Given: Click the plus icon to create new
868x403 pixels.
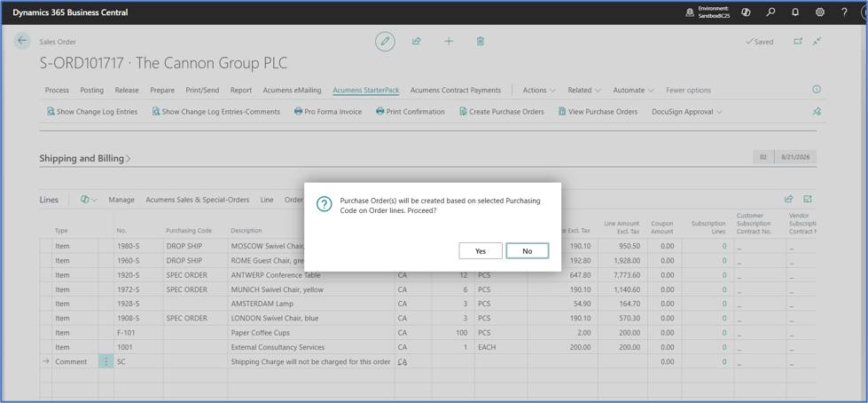Looking at the screenshot, I should 449,41.
